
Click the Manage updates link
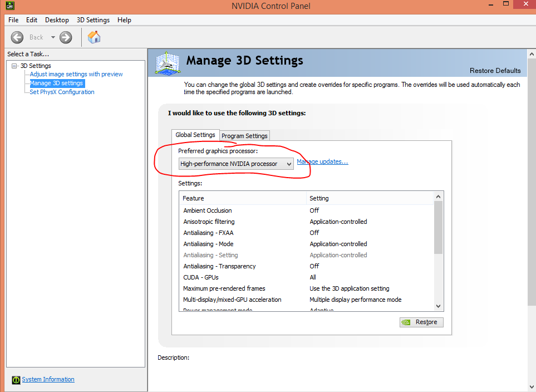(322, 161)
